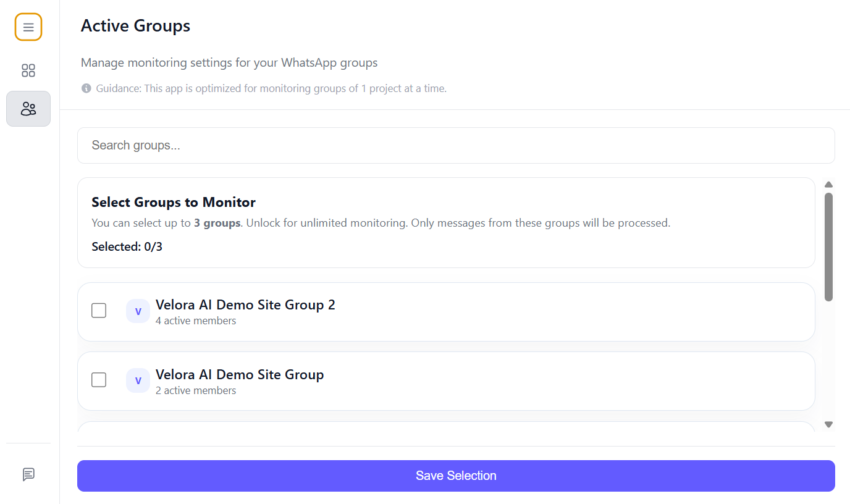Click Velora AI Demo Site Group avatar
This screenshot has width=850, height=504.
[x=138, y=380]
